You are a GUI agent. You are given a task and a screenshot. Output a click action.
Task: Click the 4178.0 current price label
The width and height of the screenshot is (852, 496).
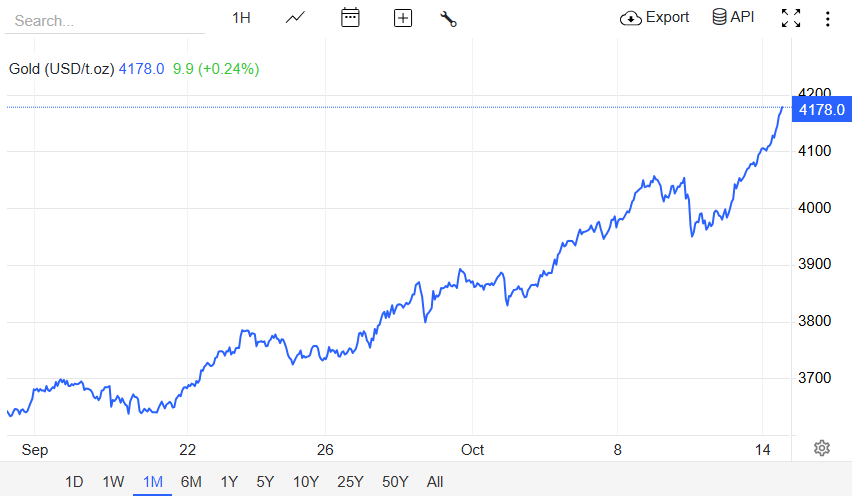click(822, 109)
